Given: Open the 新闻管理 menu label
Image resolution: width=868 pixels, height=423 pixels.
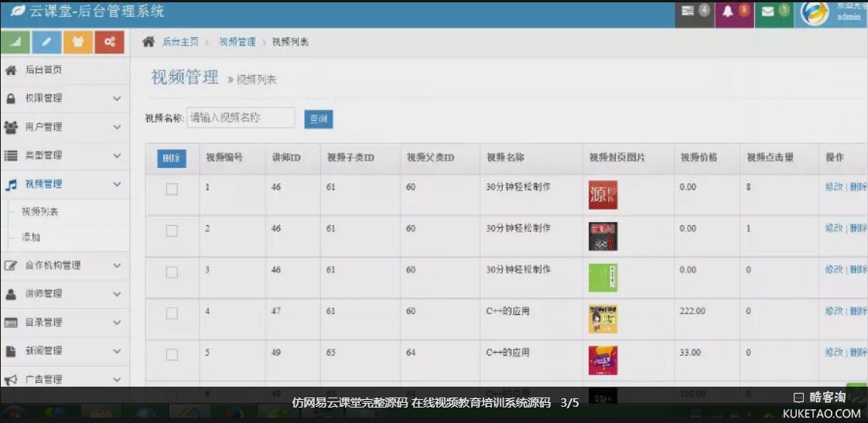Looking at the screenshot, I should click(x=44, y=351).
